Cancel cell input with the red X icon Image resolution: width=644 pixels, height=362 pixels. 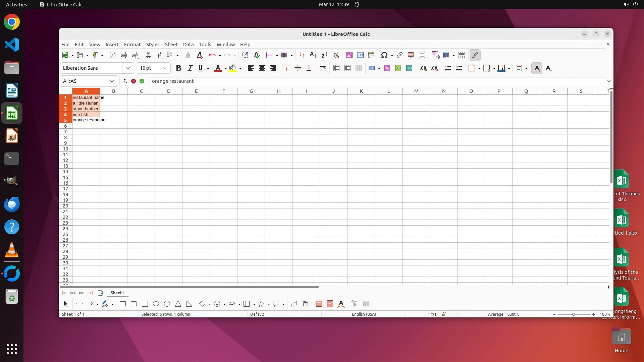[133, 81]
